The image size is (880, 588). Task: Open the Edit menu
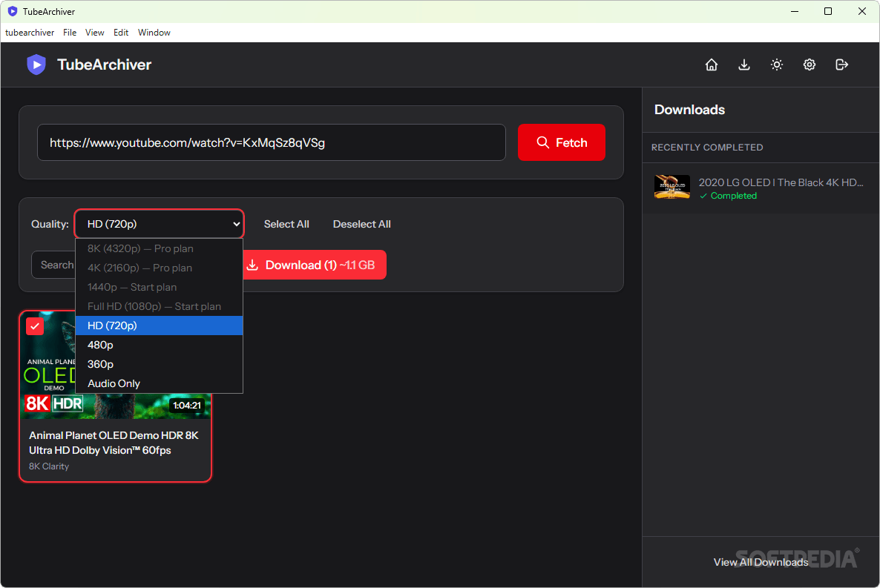point(121,33)
